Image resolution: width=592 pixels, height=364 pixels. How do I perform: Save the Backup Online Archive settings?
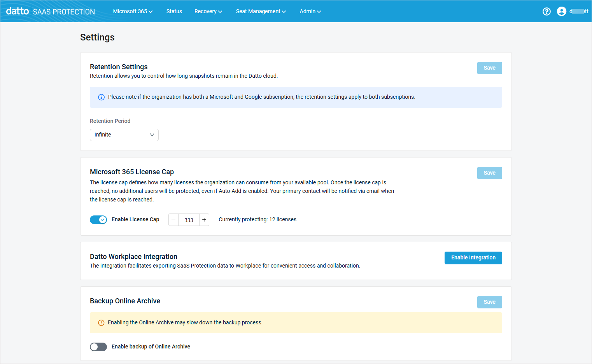[489, 302]
